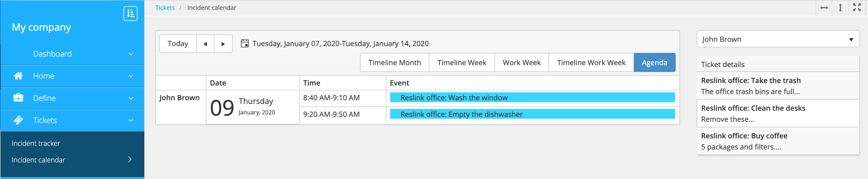The image size is (868, 179).
Task: Click the Tickets ticket icon
Action: coord(18,120)
